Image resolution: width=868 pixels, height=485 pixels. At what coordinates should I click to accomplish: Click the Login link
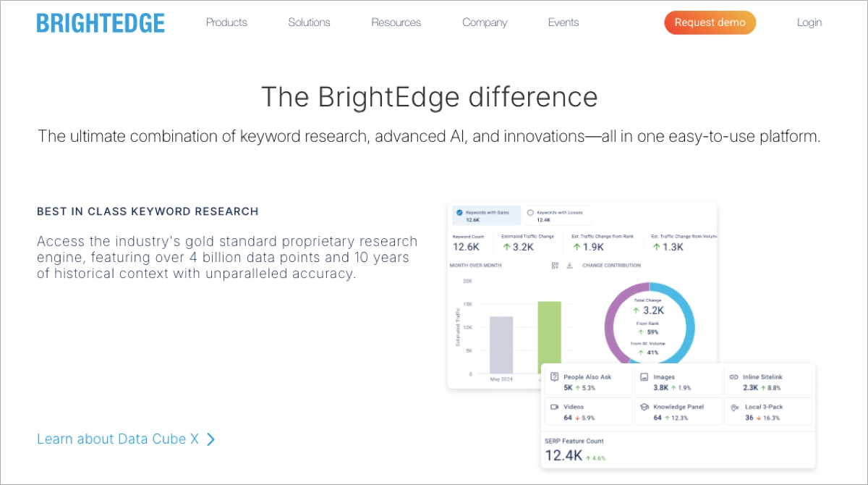809,22
